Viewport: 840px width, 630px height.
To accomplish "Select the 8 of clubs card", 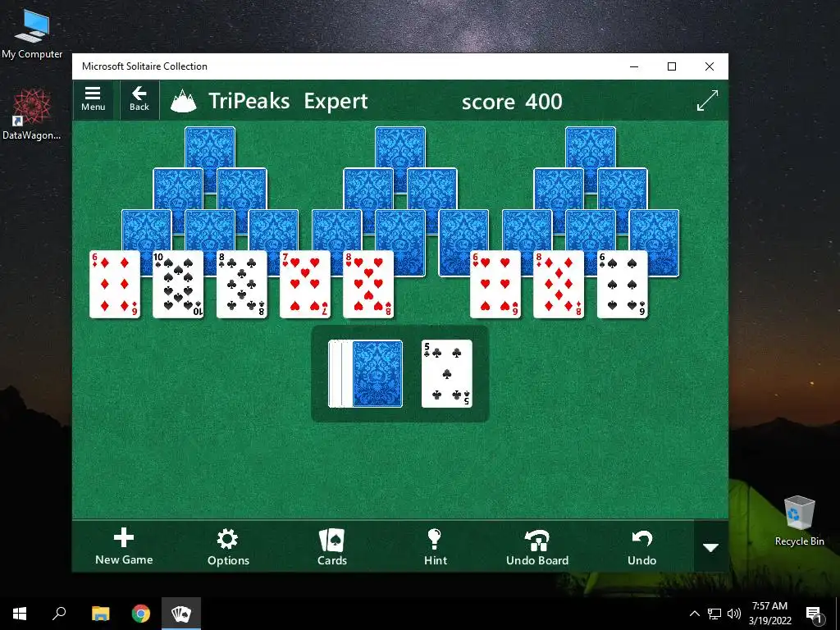I will 242,285.
